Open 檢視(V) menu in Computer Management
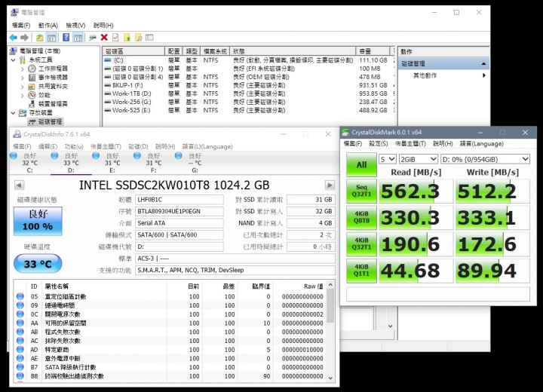The width and height of the screenshot is (543, 392). click(75, 26)
